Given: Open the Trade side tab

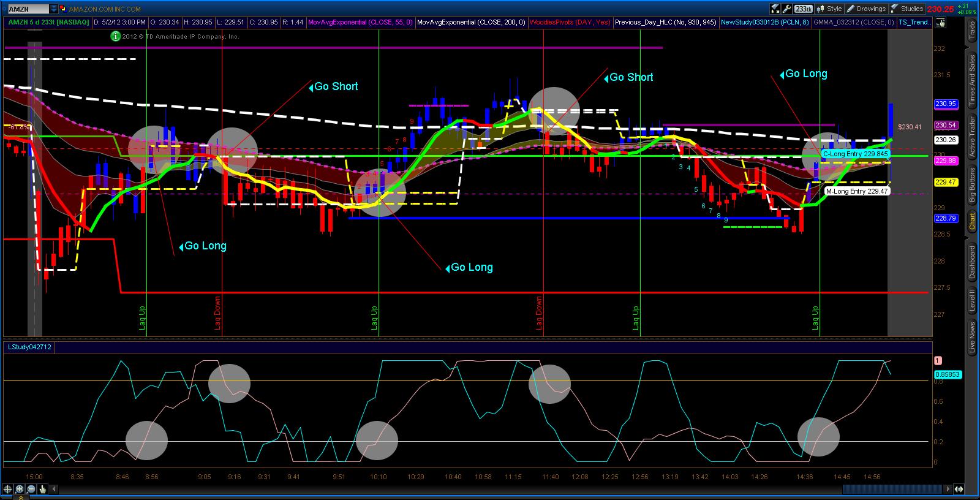Looking at the screenshot, I should coord(971,30).
